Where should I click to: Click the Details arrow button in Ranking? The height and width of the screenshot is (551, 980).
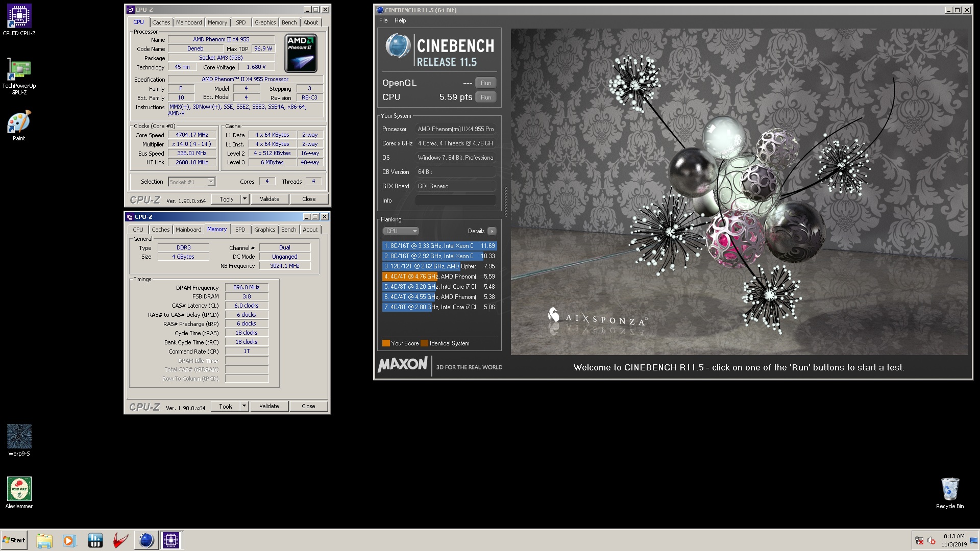(x=492, y=231)
